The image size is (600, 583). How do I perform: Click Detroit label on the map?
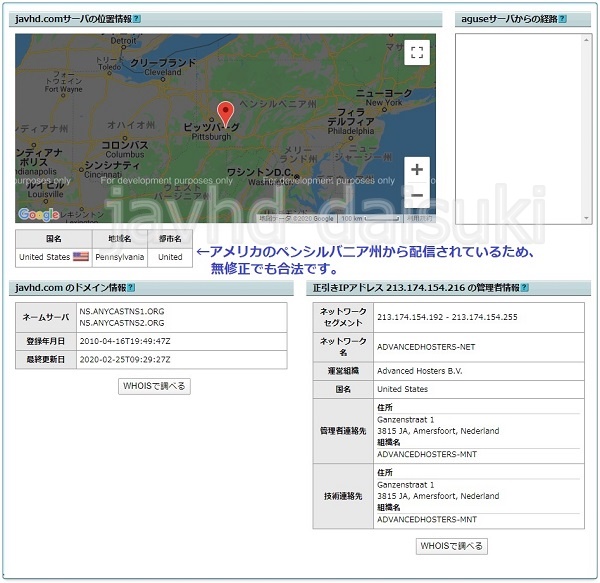(123, 40)
